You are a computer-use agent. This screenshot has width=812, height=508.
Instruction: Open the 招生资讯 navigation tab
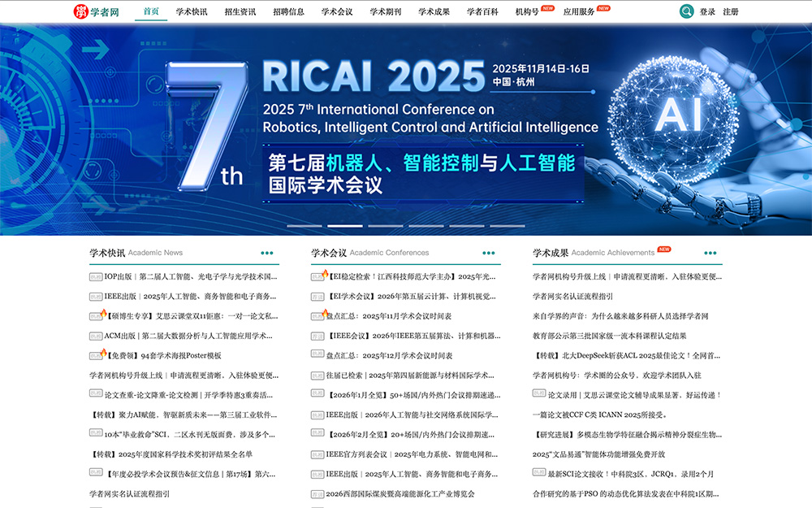point(240,11)
